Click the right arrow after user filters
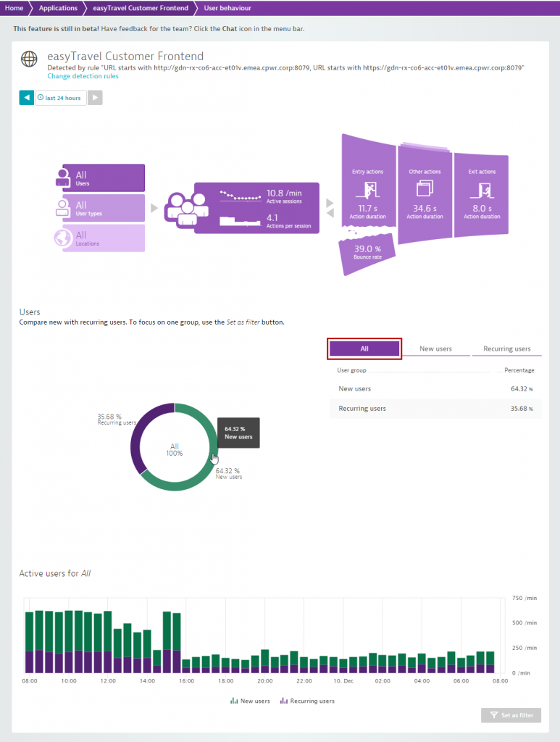This screenshot has width=560, height=742. [154, 208]
